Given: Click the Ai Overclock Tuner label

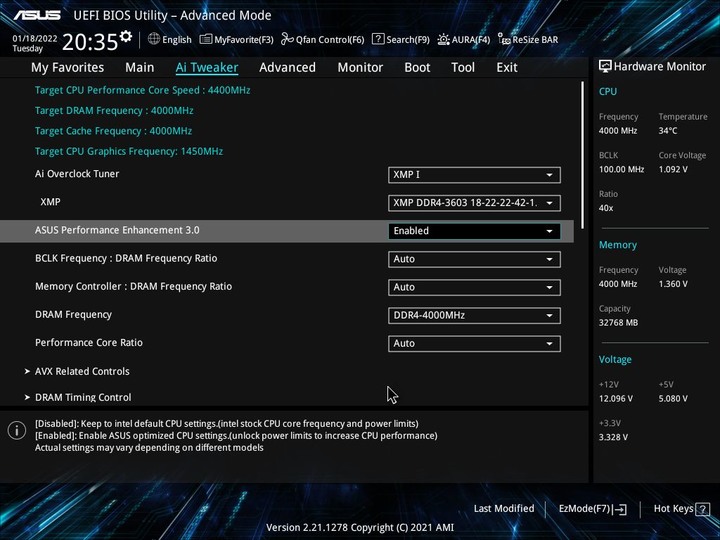Looking at the screenshot, I should tap(77, 174).
